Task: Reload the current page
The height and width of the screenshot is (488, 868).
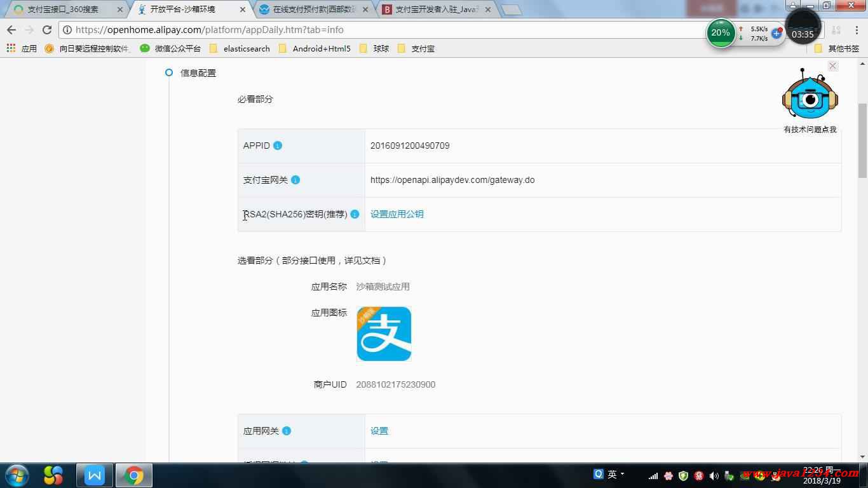Action: point(47,30)
